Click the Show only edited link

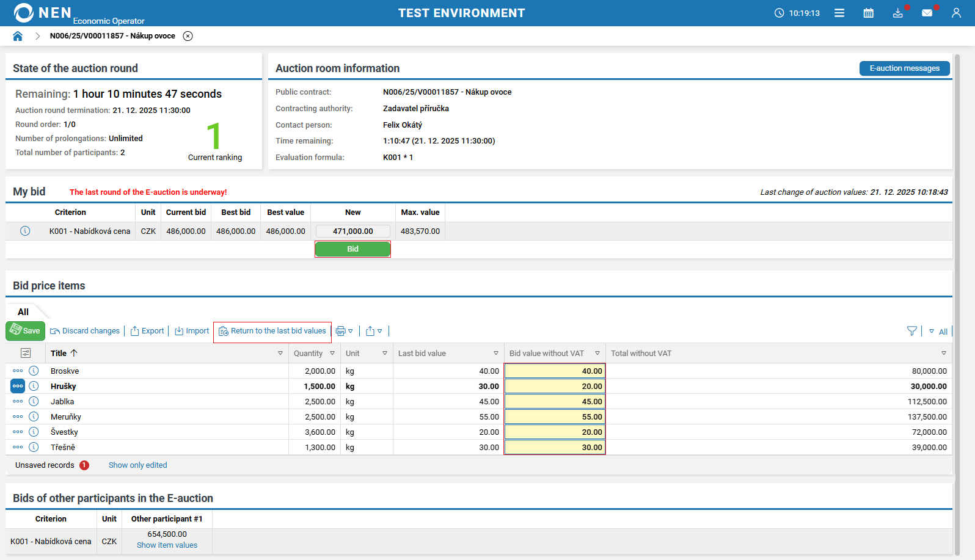pos(137,465)
